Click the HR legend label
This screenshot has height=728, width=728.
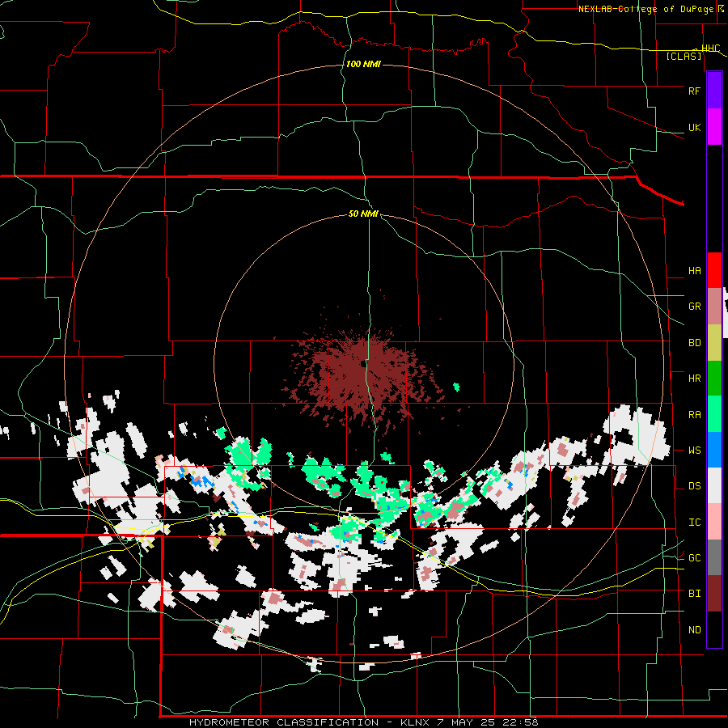694,379
